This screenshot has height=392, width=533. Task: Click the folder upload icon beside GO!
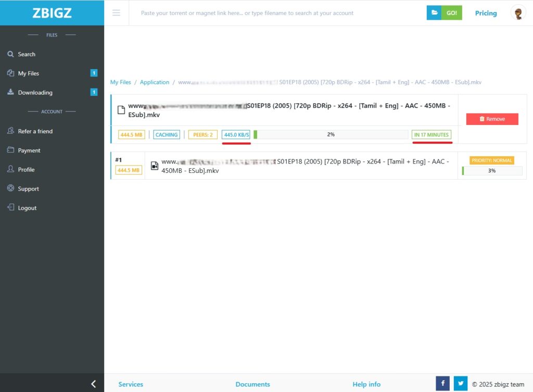pyautogui.click(x=434, y=13)
